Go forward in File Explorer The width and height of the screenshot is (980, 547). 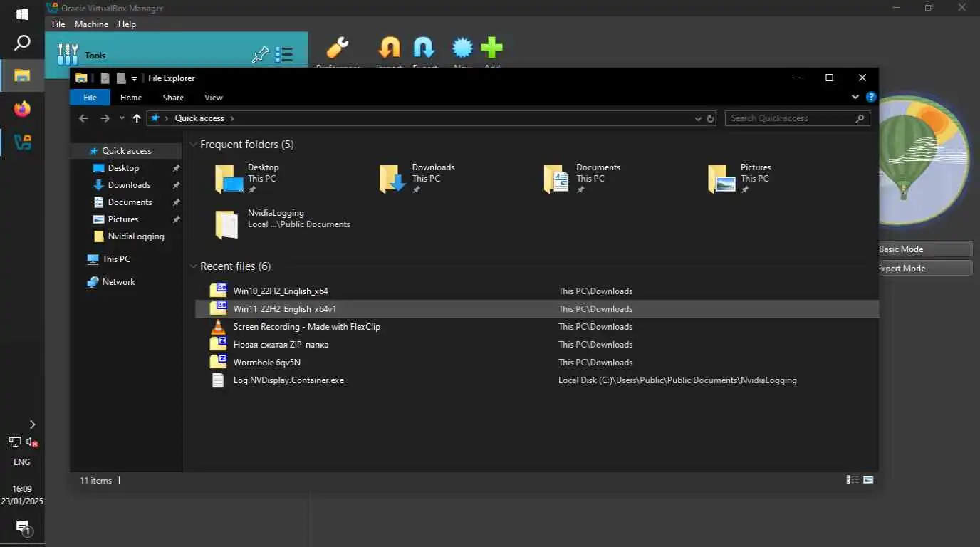105,118
